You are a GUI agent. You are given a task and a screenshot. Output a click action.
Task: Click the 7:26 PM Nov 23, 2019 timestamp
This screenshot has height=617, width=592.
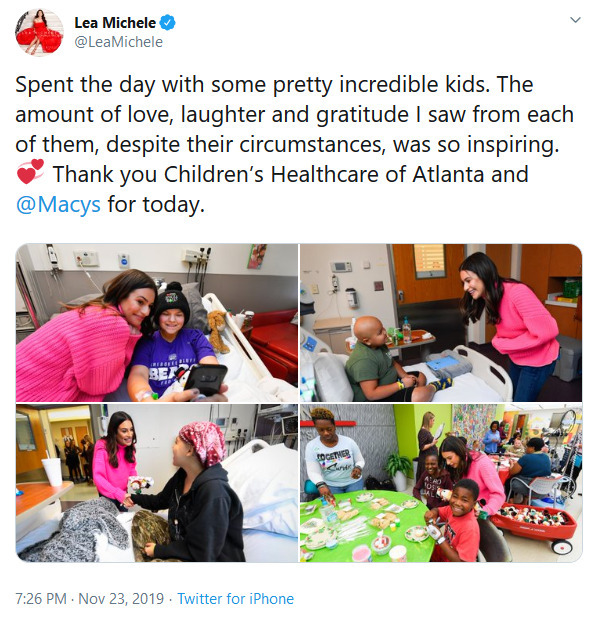point(89,599)
